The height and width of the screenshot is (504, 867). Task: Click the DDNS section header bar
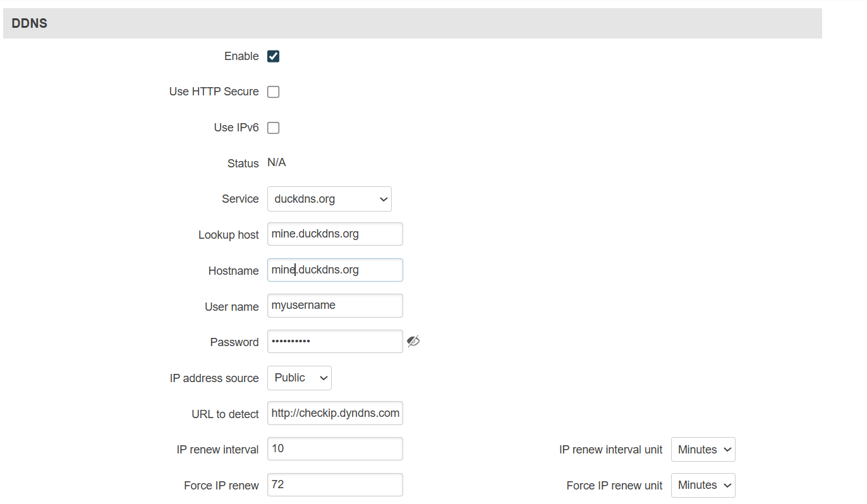click(x=413, y=23)
